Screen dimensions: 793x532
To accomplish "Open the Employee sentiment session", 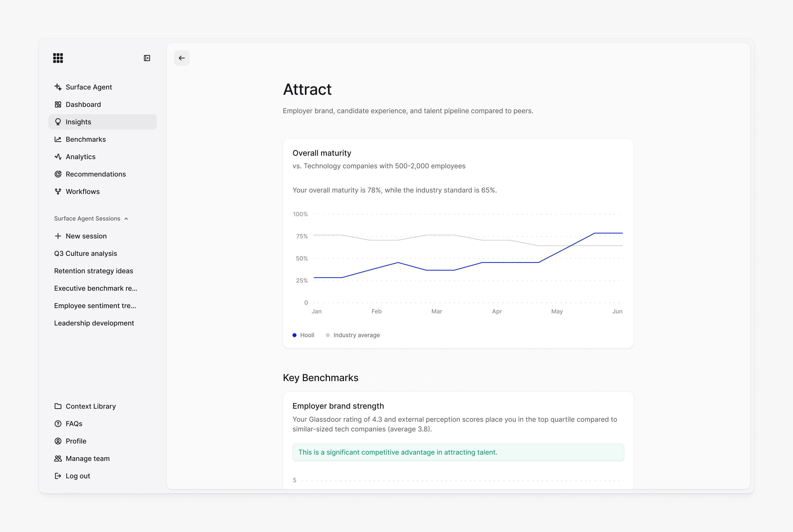I will pos(103,306).
